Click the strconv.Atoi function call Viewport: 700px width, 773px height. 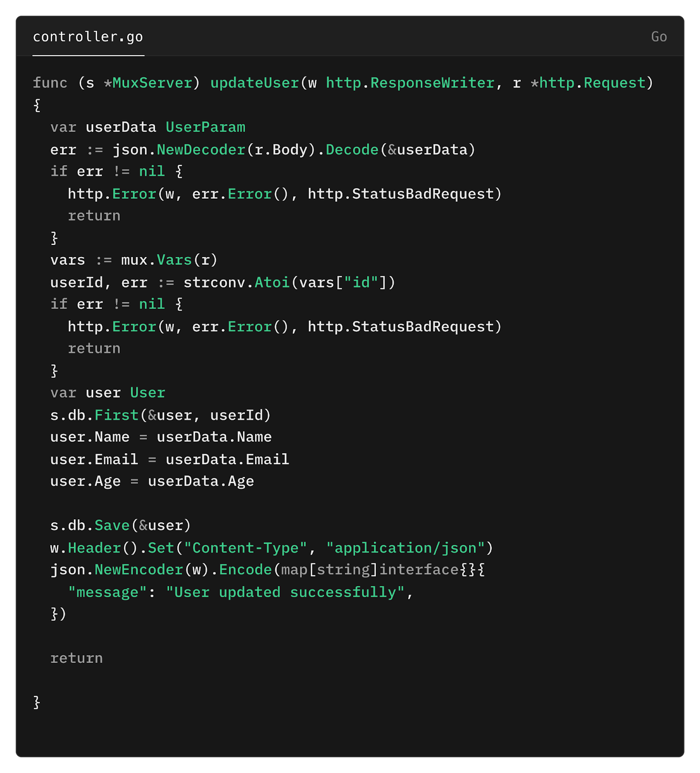point(236,282)
